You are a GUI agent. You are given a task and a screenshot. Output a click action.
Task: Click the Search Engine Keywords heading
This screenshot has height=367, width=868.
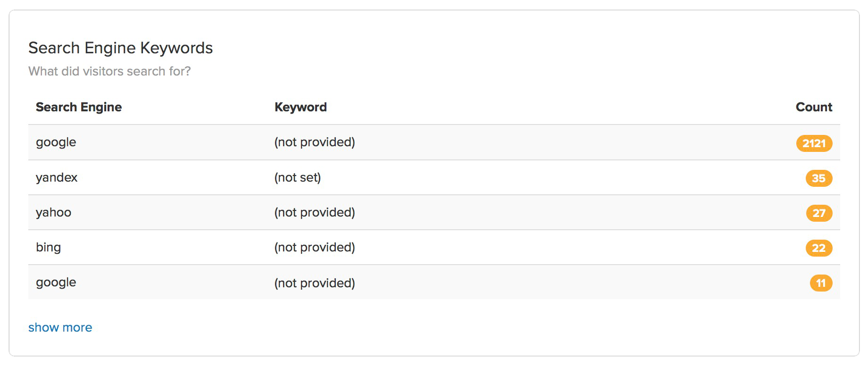coord(121,48)
